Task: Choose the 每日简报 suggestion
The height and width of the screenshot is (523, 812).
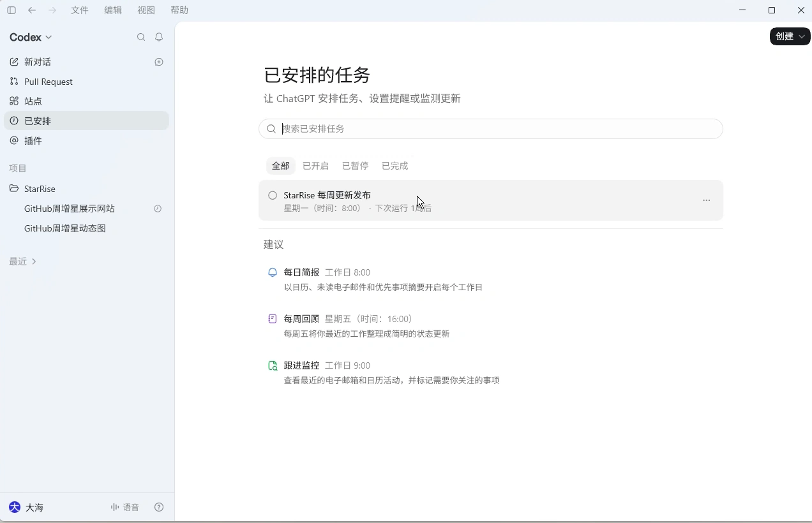Action: click(x=490, y=279)
